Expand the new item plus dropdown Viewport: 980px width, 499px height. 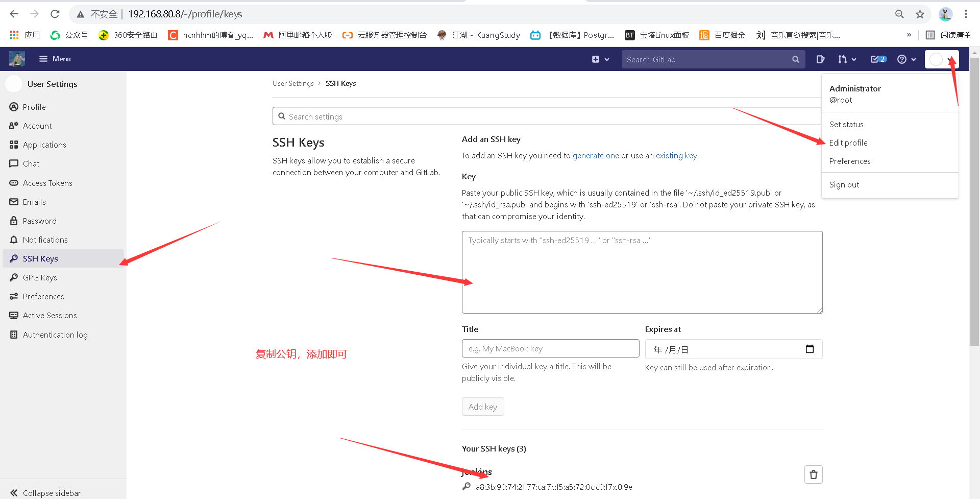(x=600, y=59)
